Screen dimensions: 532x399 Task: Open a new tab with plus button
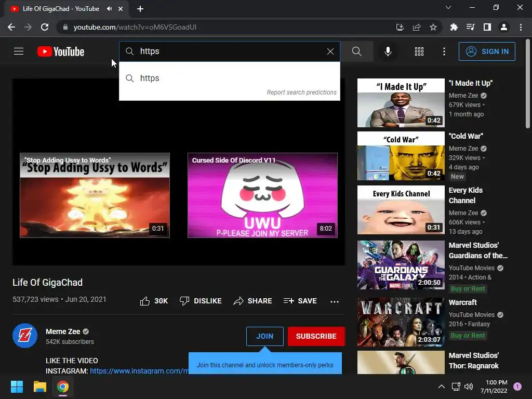[140, 9]
